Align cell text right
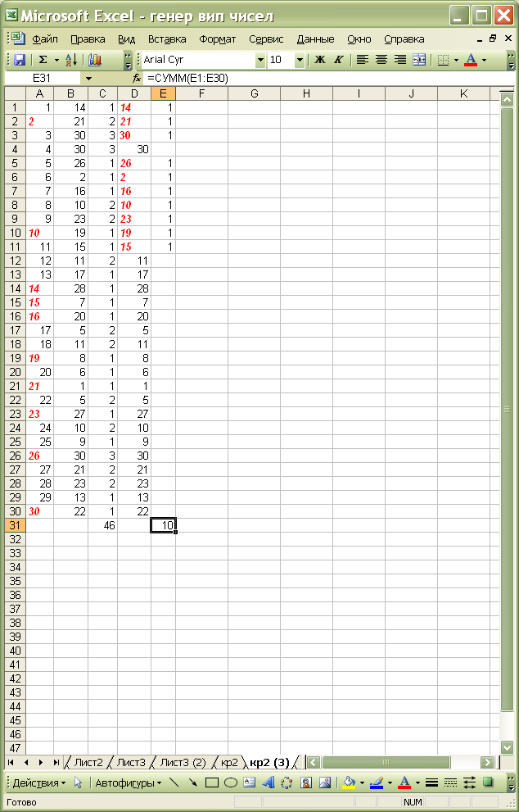The image size is (519, 812). pos(400,60)
